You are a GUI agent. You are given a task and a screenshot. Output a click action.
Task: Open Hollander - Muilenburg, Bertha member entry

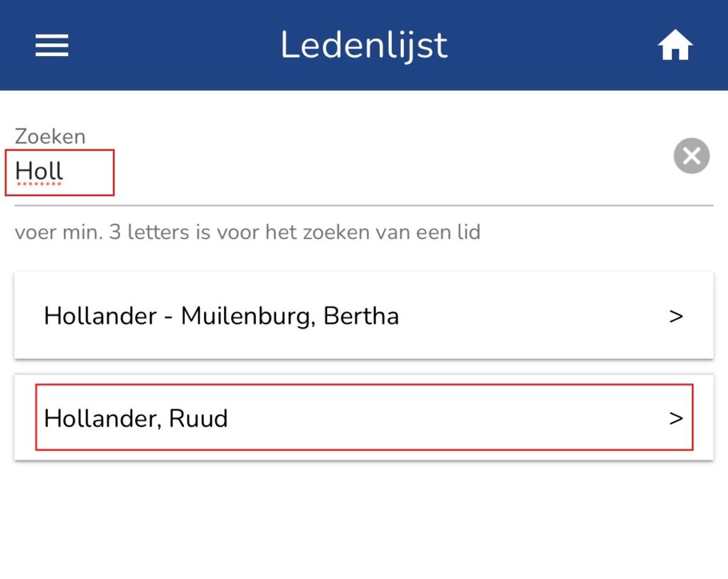pos(221,316)
